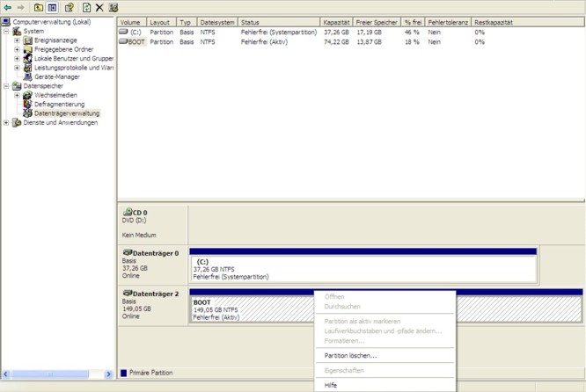Image resolution: width=586 pixels, height=392 pixels.
Task: Toggle the show/hide console tree icon
Action: point(53,7)
